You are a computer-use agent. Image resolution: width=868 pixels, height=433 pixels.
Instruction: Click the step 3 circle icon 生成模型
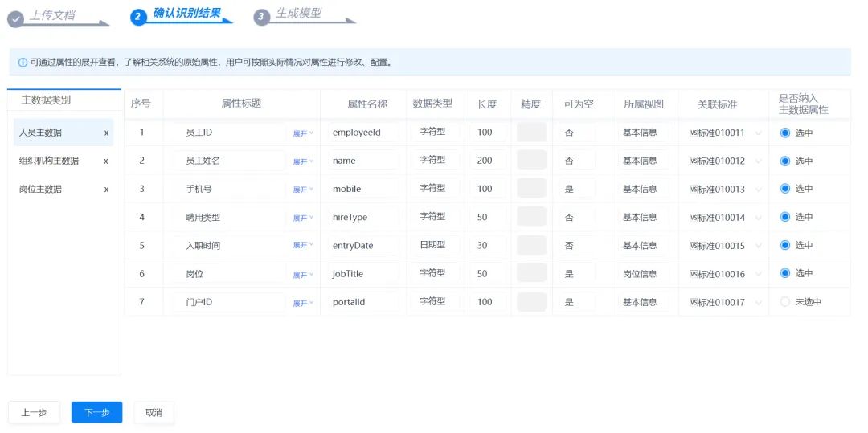(261, 17)
